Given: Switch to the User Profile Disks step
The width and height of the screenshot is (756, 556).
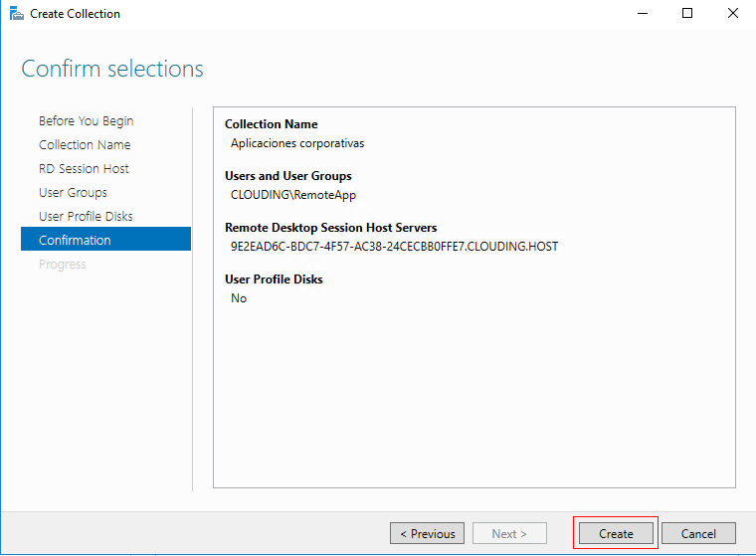Looking at the screenshot, I should [x=86, y=217].
